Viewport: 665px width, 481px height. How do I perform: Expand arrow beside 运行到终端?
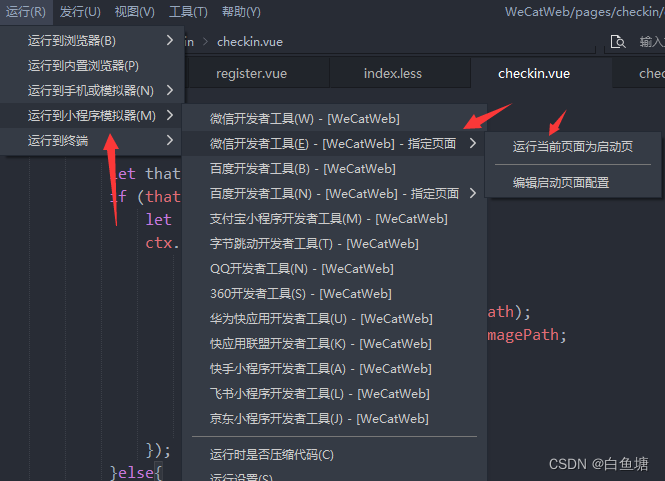click(170, 140)
